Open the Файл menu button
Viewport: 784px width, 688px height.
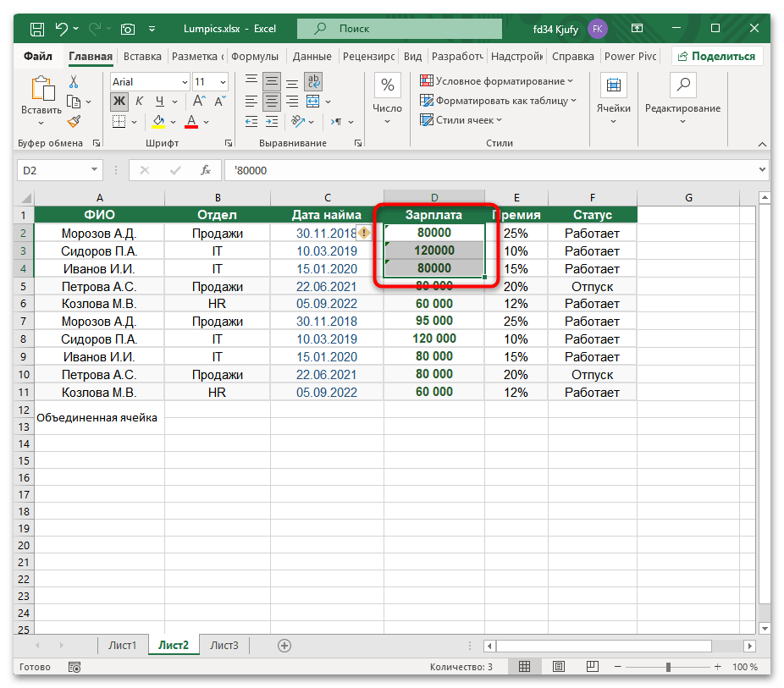point(39,57)
